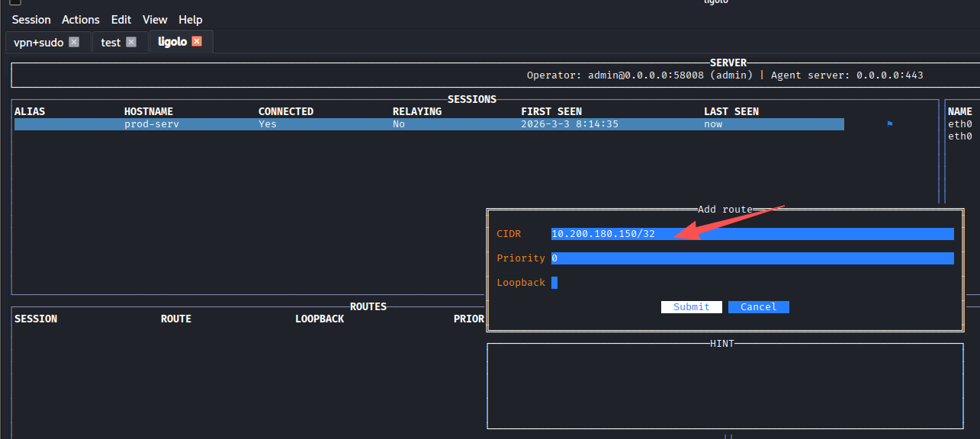Open the Help menu
980x439 pixels.
pyautogui.click(x=191, y=19)
